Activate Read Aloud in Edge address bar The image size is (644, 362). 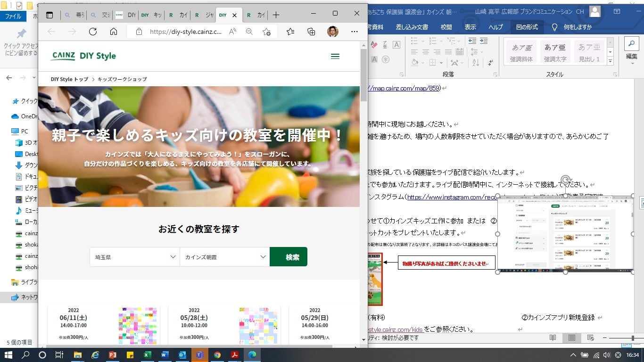232,32
